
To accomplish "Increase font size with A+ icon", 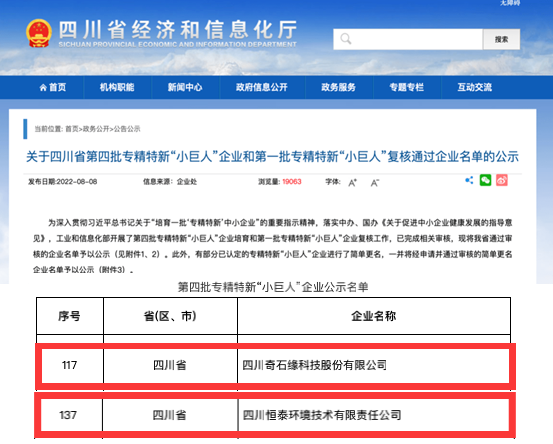I will [x=352, y=183].
